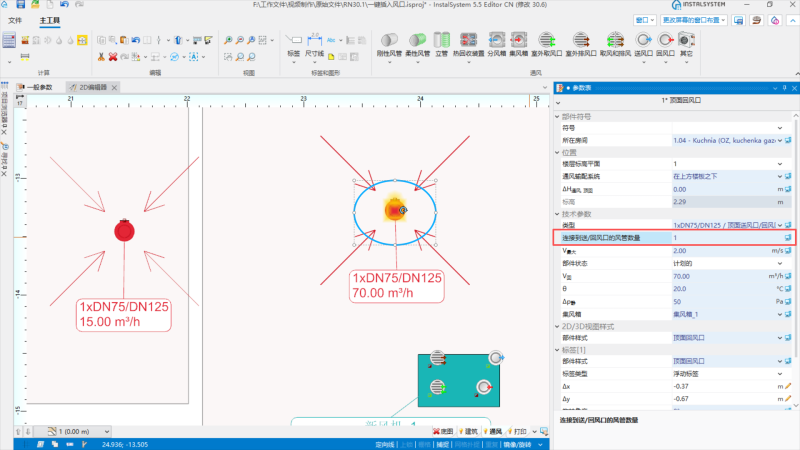Select the 取风和排风 intake and exhaust tool
Screen dimensions: 800x450
(x=615, y=44)
